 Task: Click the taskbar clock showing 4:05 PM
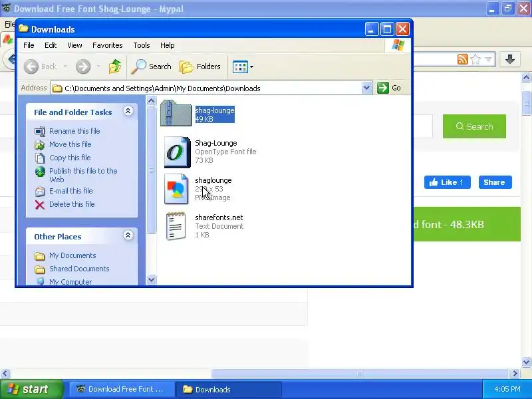click(x=507, y=389)
